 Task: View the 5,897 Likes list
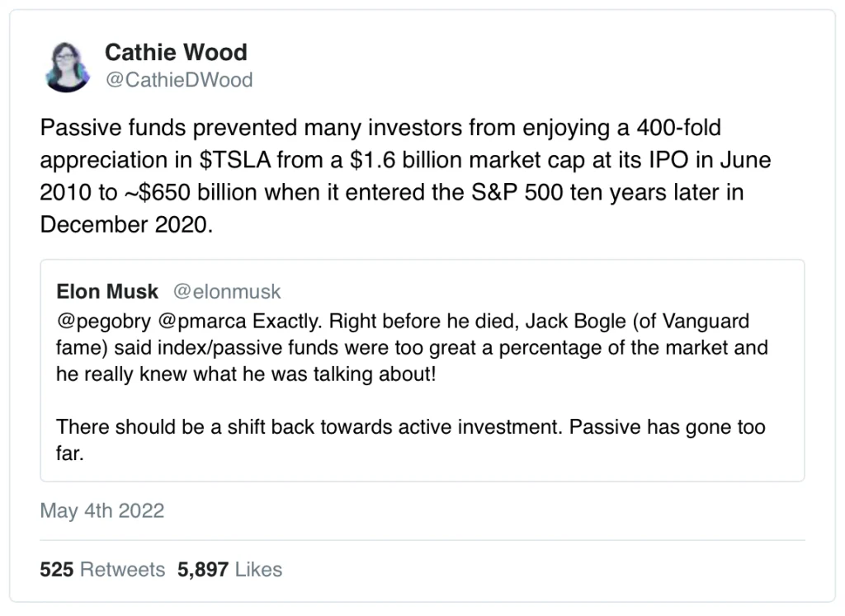(x=229, y=569)
